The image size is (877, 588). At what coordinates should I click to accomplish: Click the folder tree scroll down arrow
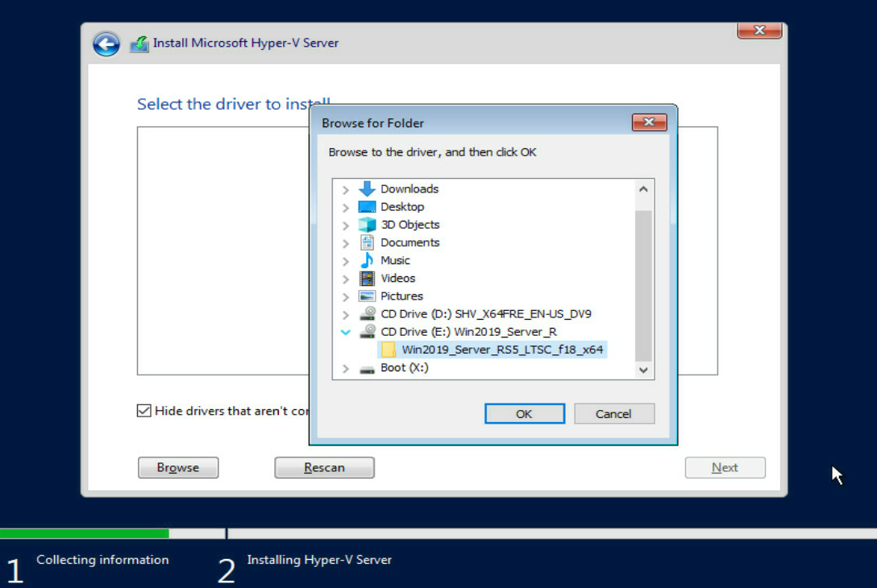tap(644, 370)
